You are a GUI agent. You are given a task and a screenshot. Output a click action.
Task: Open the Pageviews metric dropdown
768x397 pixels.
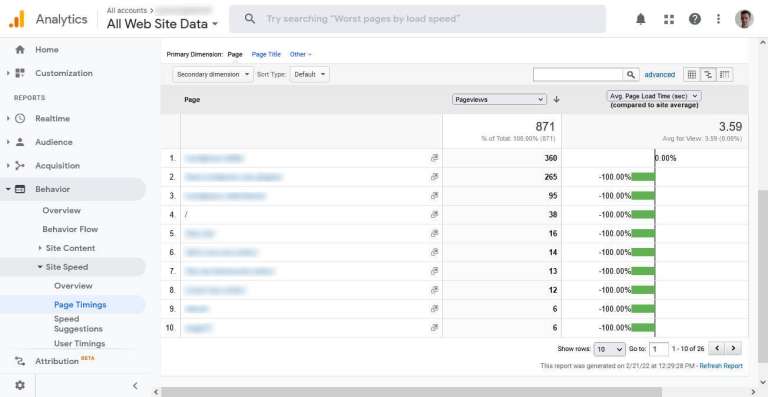click(499, 99)
